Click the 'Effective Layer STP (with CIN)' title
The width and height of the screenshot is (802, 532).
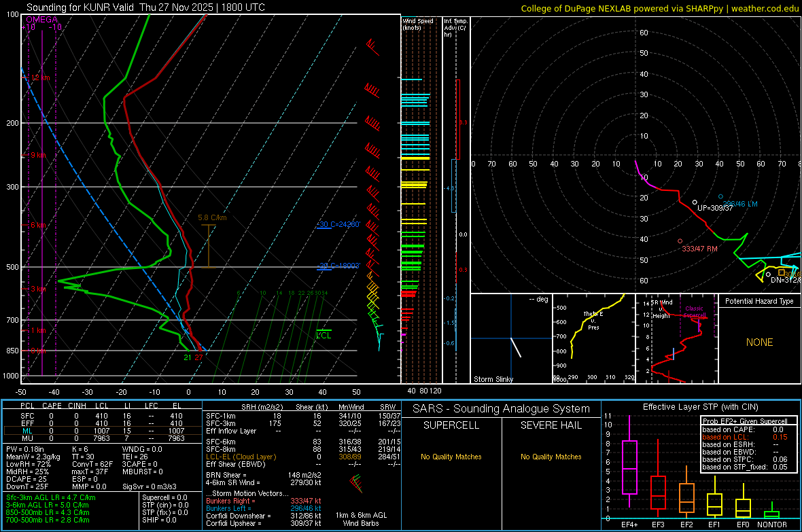point(700,407)
